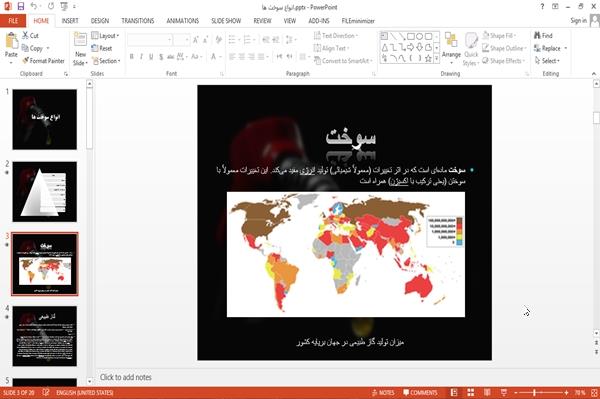Image resolution: width=600 pixels, height=399 pixels.
Task: Open the DESIGN ribbon tab
Action: coord(100,21)
